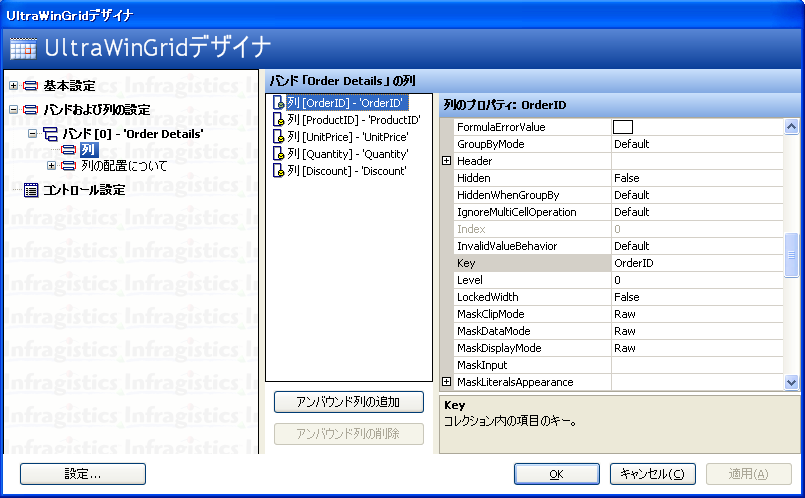
Task: Click the ProductID column icon
Action: pyautogui.click(x=279, y=120)
